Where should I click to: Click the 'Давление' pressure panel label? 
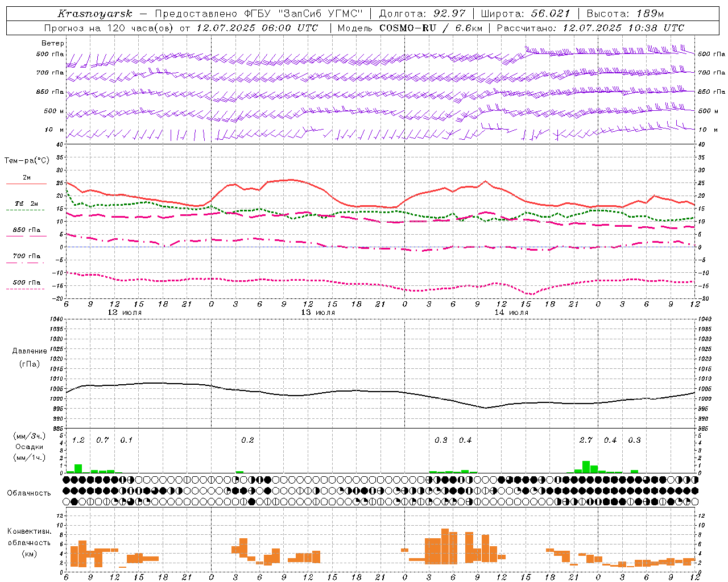click(30, 351)
